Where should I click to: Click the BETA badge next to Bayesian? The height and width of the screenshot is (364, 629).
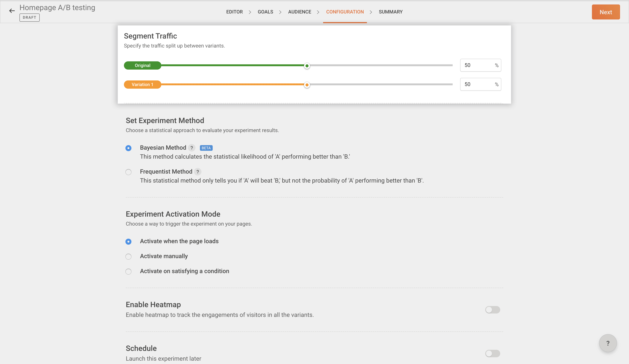(x=206, y=148)
